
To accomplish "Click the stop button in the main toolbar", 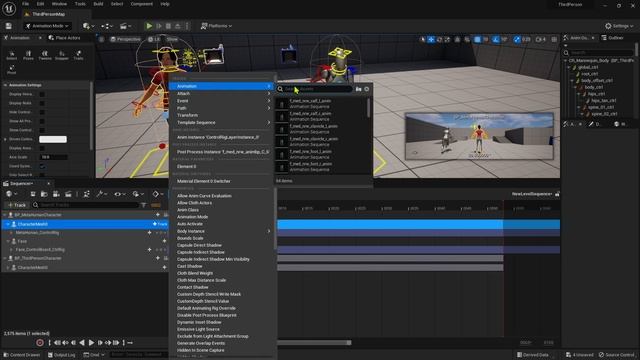I will coord(168,26).
